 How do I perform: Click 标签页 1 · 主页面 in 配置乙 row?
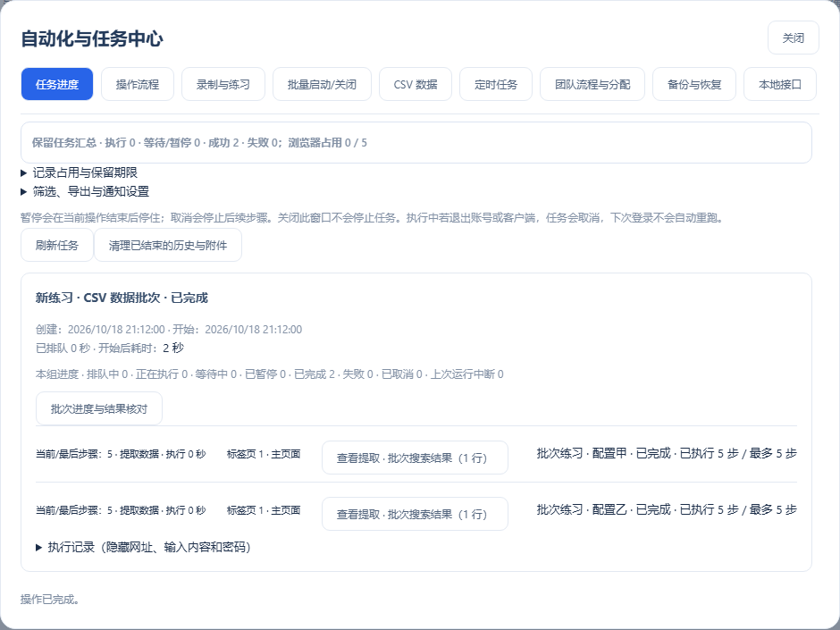pos(264,510)
